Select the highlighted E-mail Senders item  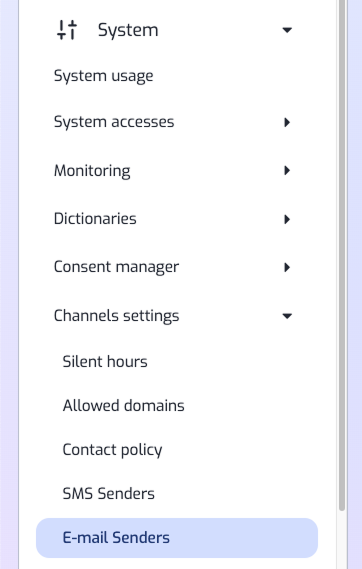pyautogui.click(x=177, y=538)
